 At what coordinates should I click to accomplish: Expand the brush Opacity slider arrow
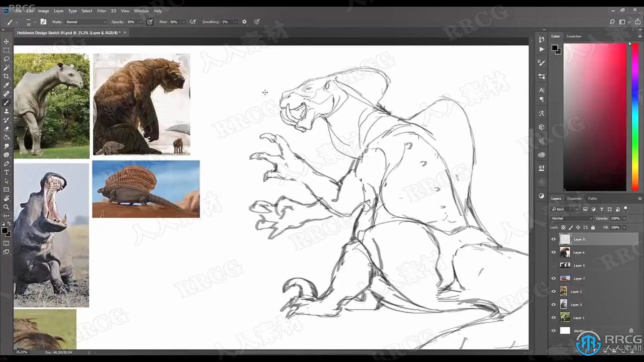pyautogui.click(x=141, y=22)
